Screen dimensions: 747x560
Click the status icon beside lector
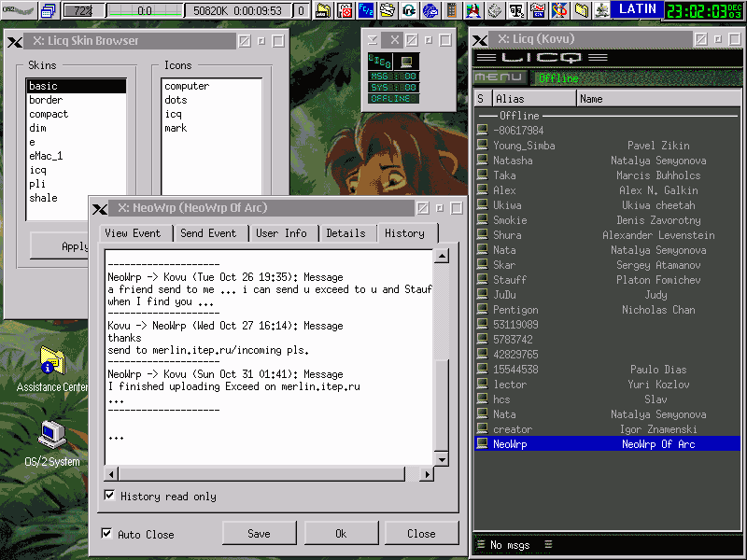tap(482, 384)
